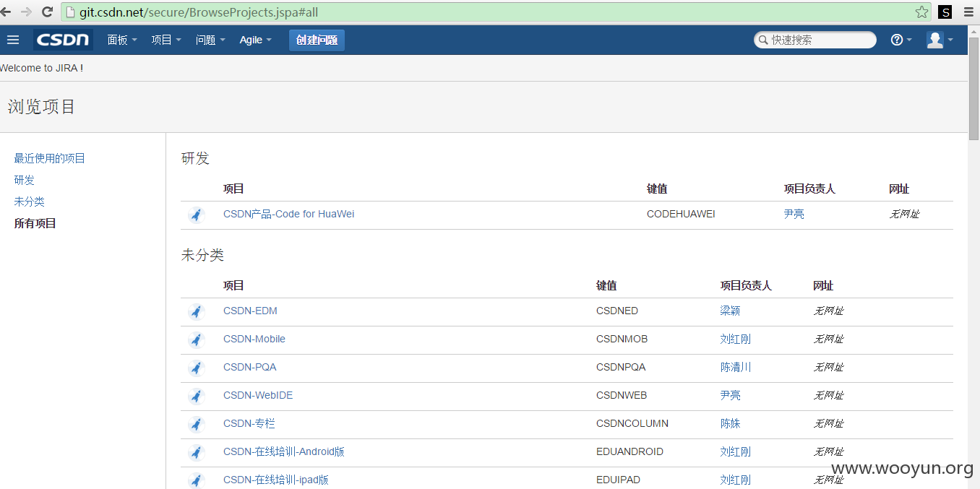Bookmark page with the star icon
The image size is (980, 489).
pyautogui.click(x=921, y=12)
